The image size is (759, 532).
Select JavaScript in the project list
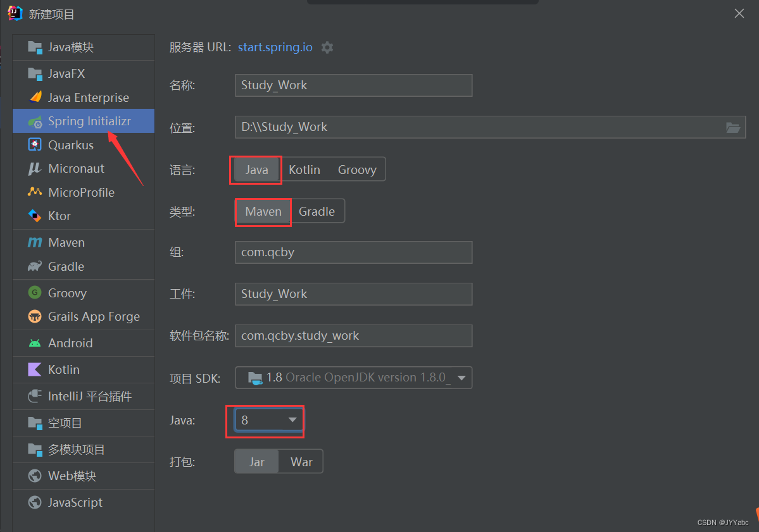(84, 502)
